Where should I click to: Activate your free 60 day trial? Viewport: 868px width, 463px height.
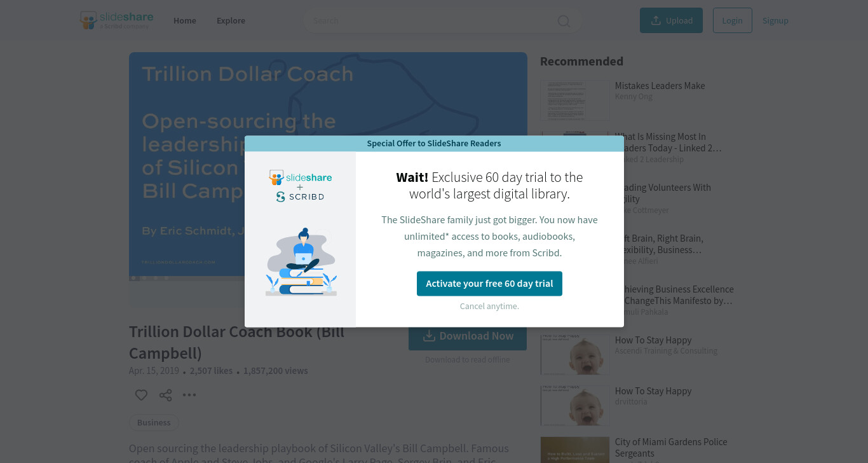[489, 284]
